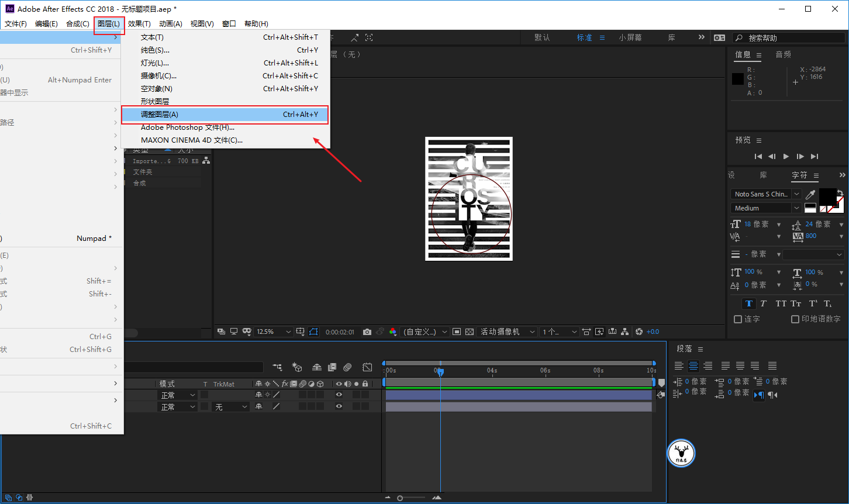Switch to the 默认 workspace
Screen dimensions: 849x504
pos(542,37)
